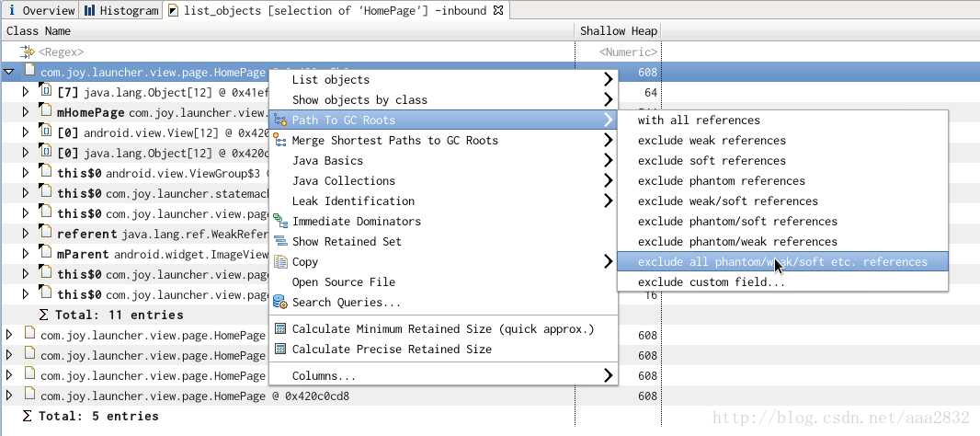Screen dimensions: 980x436
Task: Expand the mHomePage reference row
Action: [26, 112]
